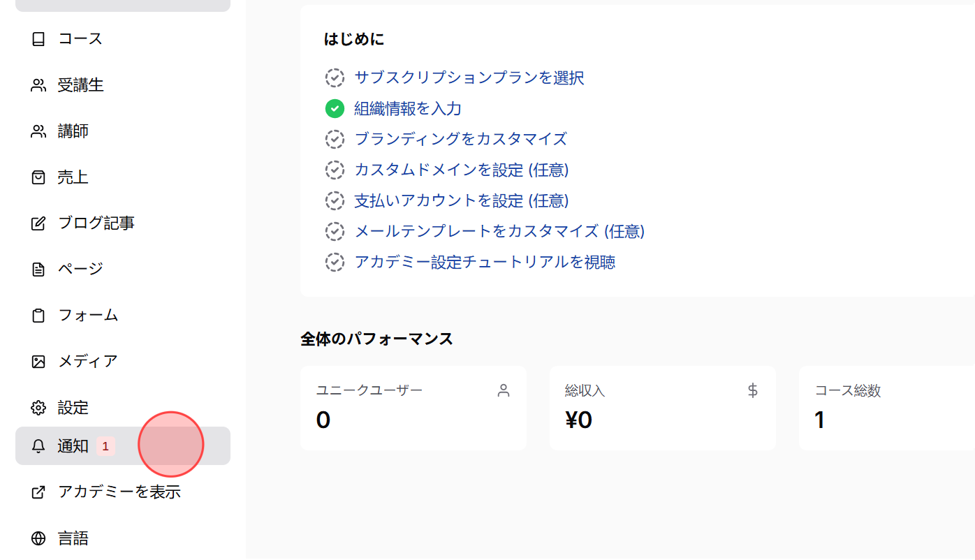Open the 言語 language selector
Image resolution: width=975 pixels, height=560 pixels.
pyautogui.click(x=75, y=538)
